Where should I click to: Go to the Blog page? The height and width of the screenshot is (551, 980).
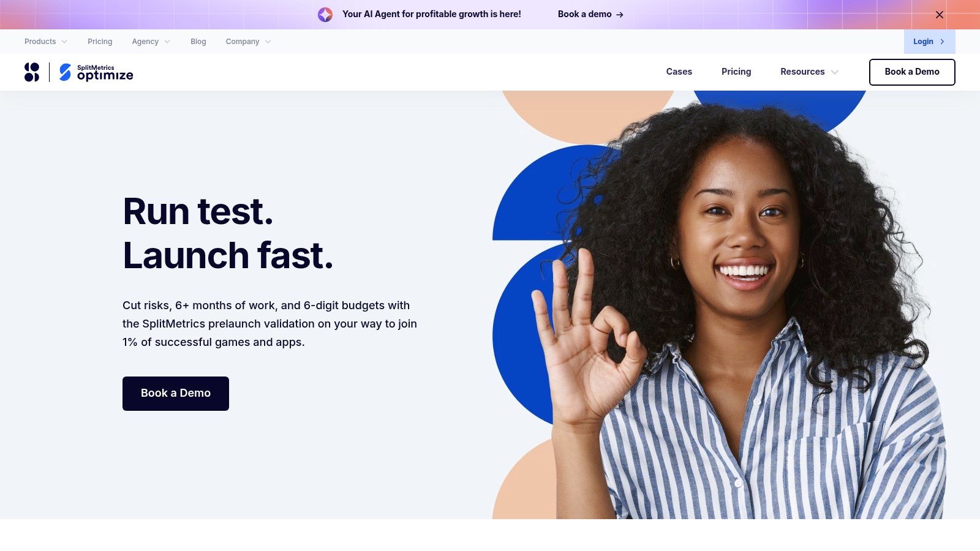tap(198, 42)
